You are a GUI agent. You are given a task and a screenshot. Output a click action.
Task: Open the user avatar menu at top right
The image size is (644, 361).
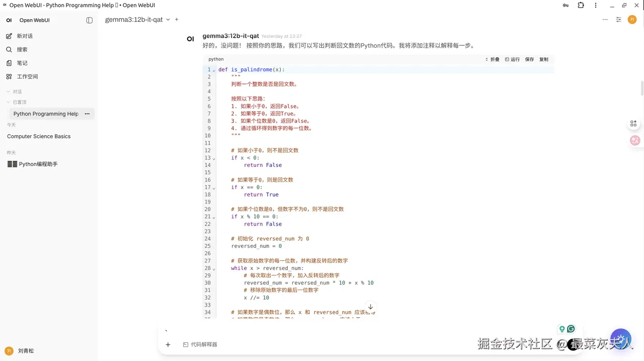point(632,20)
